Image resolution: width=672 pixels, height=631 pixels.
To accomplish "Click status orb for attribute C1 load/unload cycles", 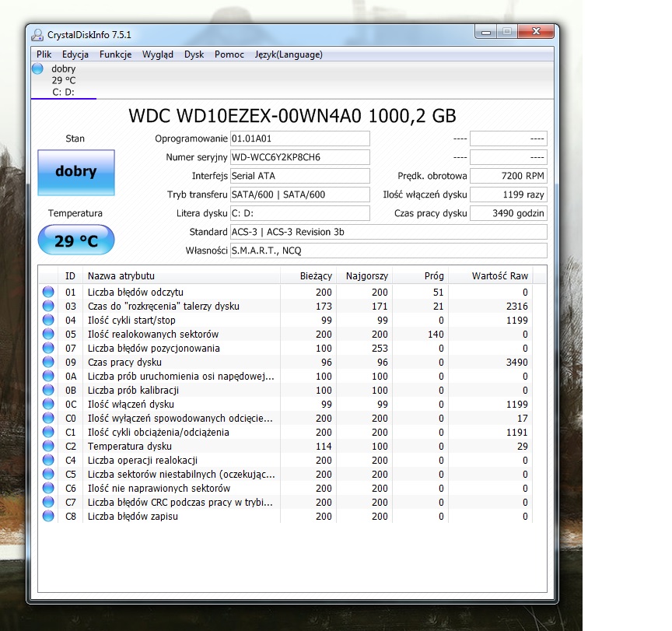I will tap(48, 432).
